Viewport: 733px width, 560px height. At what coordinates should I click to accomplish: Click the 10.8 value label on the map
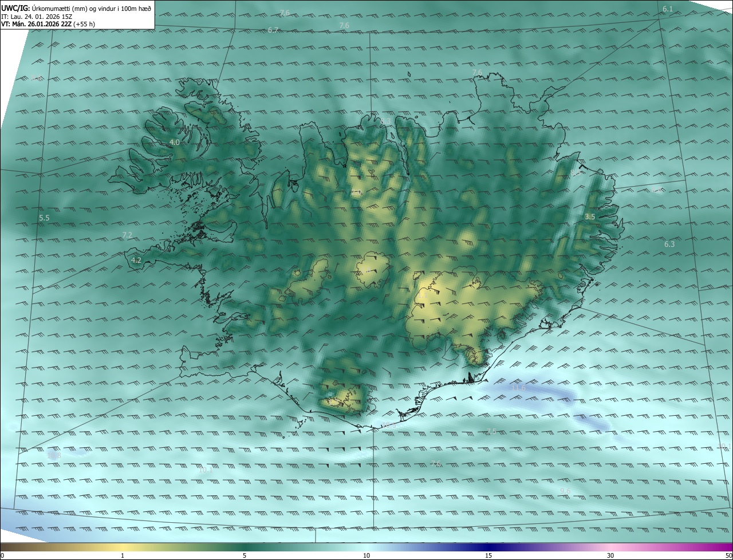click(x=54, y=455)
